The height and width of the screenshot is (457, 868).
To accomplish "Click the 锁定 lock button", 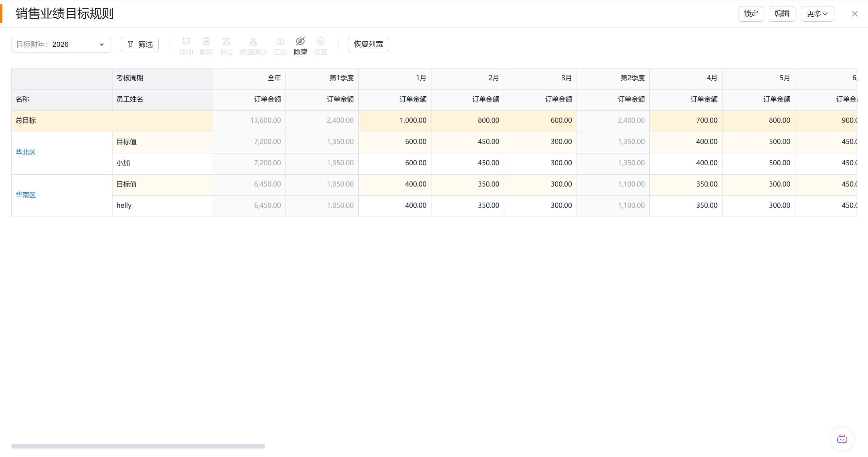I will [x=751, y=14].
